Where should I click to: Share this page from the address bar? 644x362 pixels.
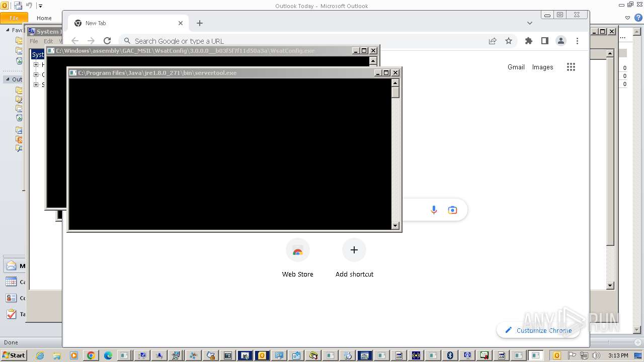pos(493,41)
